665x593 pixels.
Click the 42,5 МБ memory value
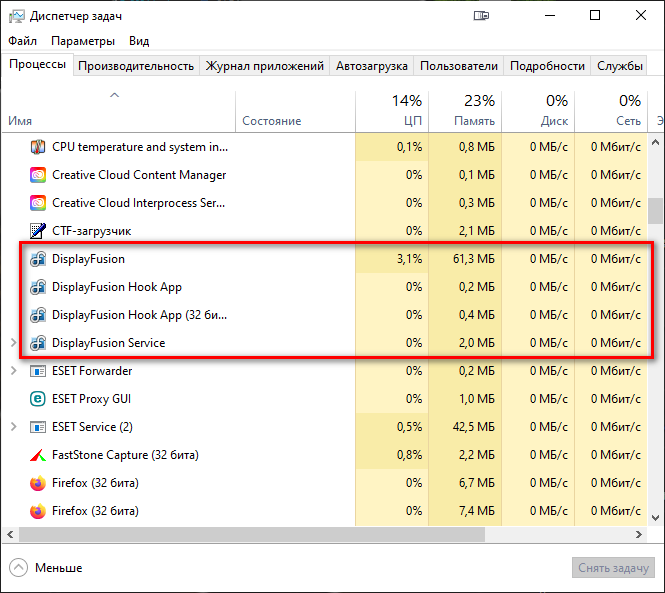tap(474, 427)
